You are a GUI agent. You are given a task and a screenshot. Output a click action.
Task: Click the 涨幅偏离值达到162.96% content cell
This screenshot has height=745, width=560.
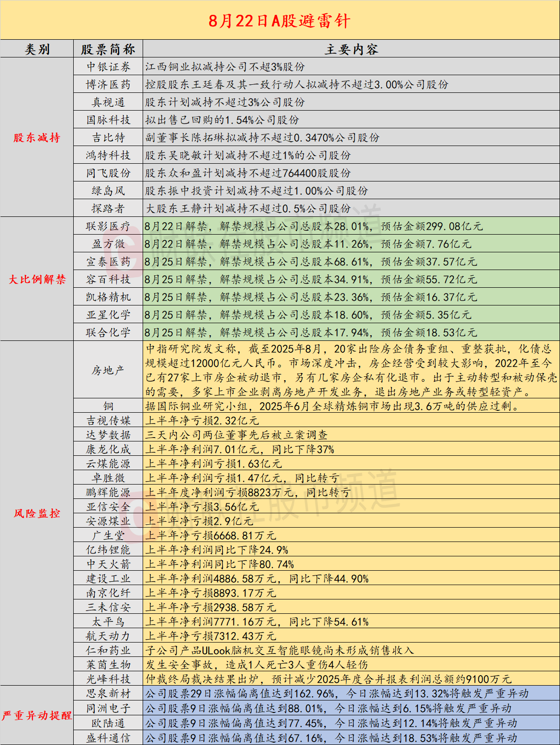pyautogui.click(x=351, y=693)
